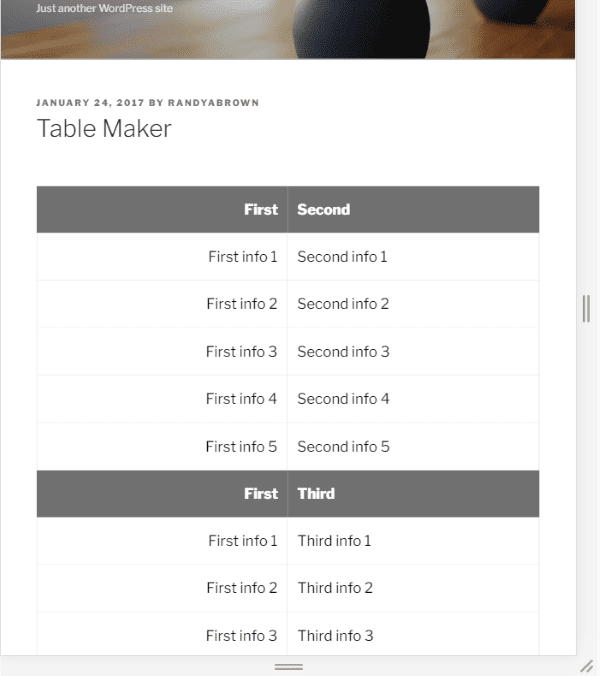Select the Third info 1 cell
Viewport: 600px width, 676px height.
pyautogui.click(x=334, y=541)
